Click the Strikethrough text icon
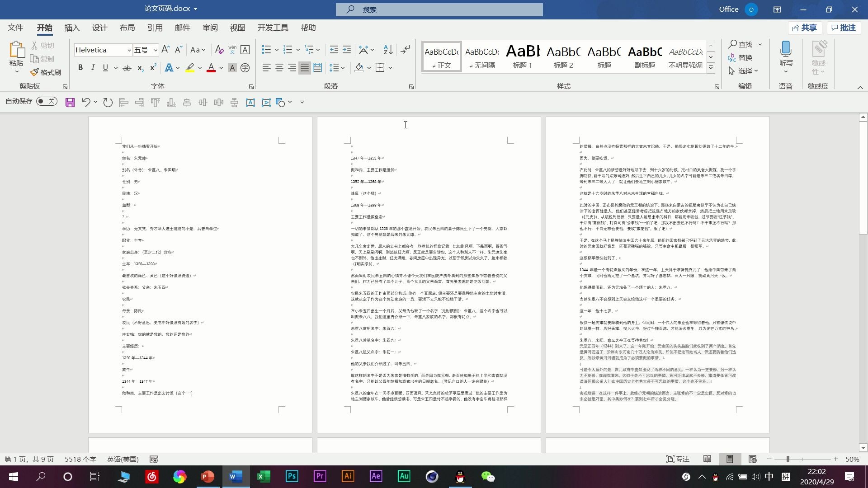 127,68
